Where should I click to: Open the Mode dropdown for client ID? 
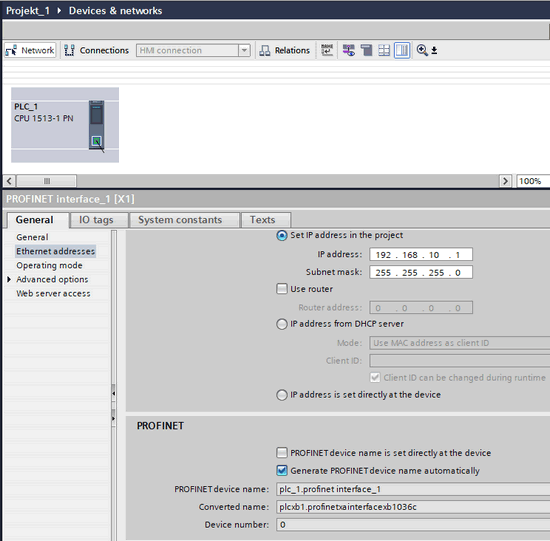pos(460,343)
